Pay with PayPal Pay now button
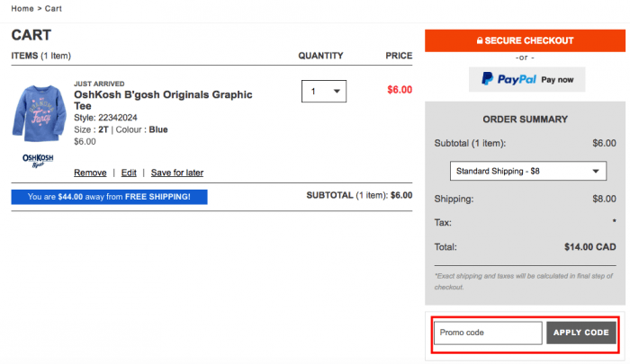This screenshot has width=630, height=364. point(526,79)
